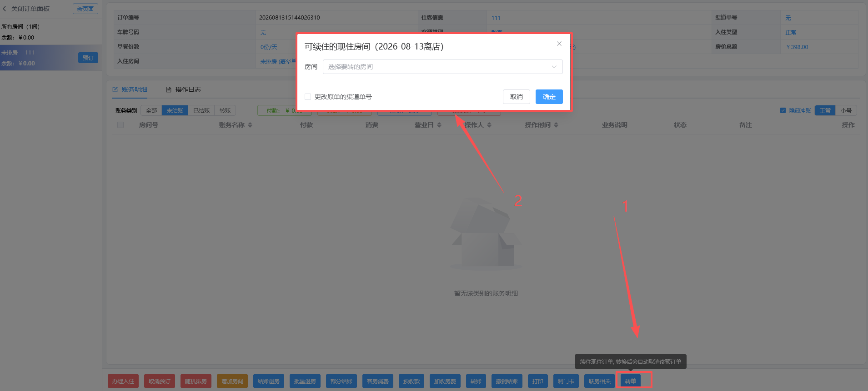Sort by the 操作人 column arrows

point(489,125)
